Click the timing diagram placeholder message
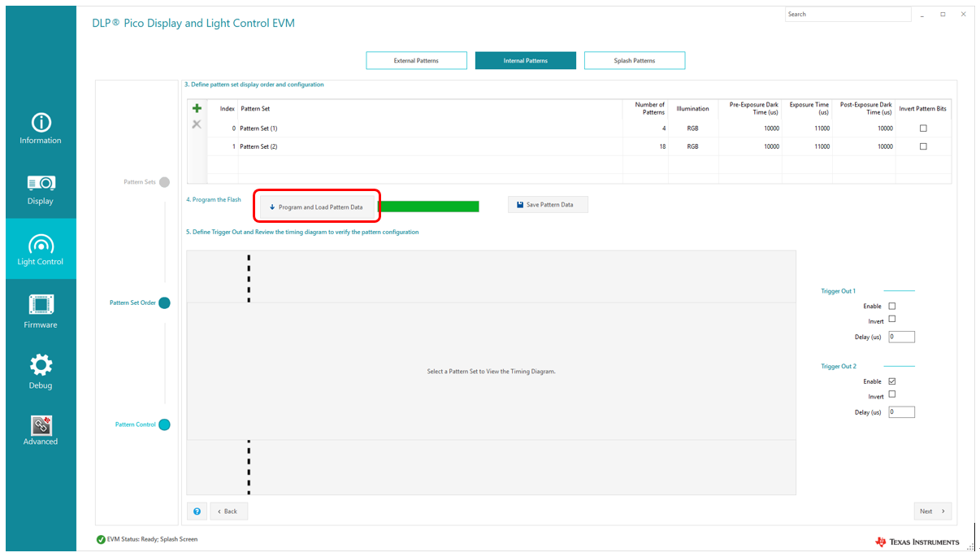 491,371
